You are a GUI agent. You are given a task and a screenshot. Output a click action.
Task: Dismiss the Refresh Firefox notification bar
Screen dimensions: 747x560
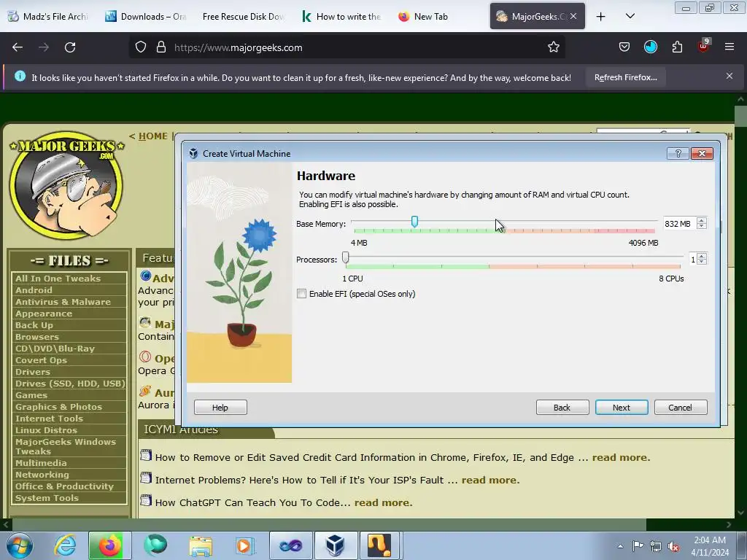coord(729,76)
